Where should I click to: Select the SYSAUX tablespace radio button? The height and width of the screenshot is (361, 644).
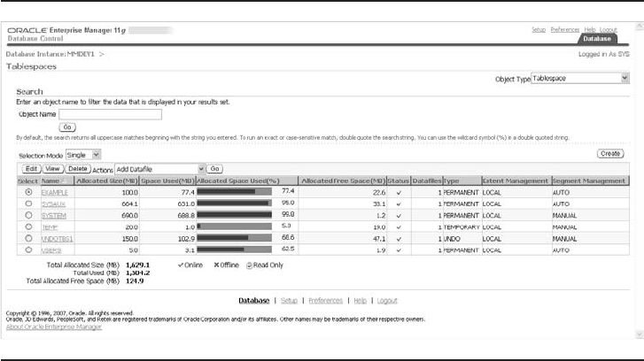pos(28,204)
